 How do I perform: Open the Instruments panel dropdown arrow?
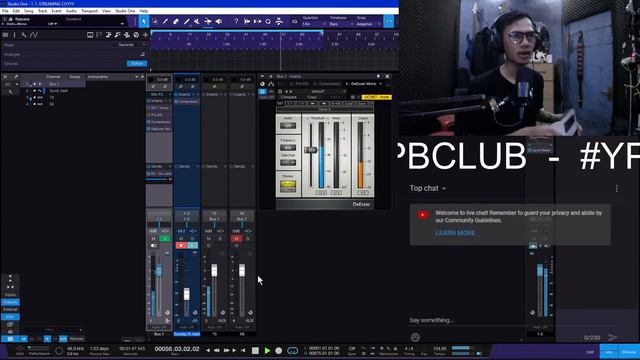point(137,77)
